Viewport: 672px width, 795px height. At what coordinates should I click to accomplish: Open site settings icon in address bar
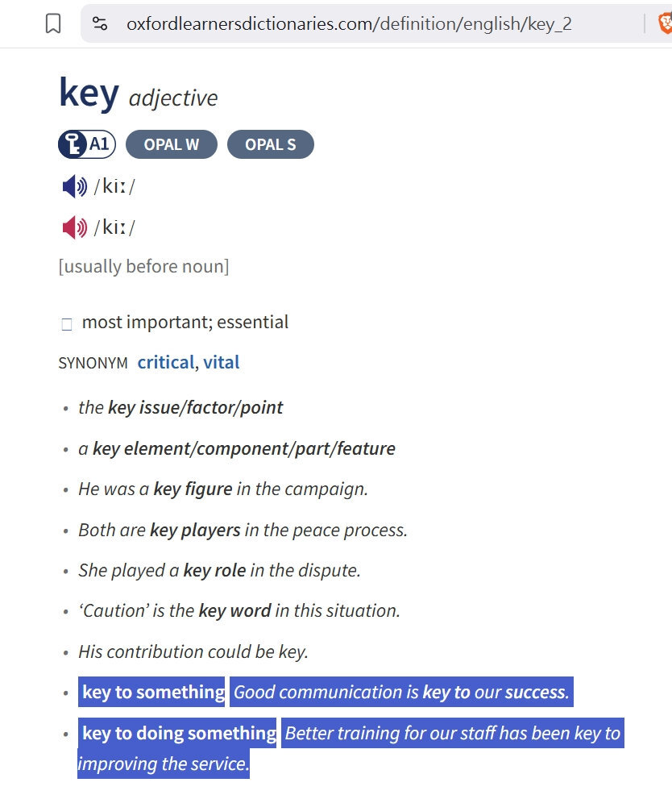pos(100,23)
